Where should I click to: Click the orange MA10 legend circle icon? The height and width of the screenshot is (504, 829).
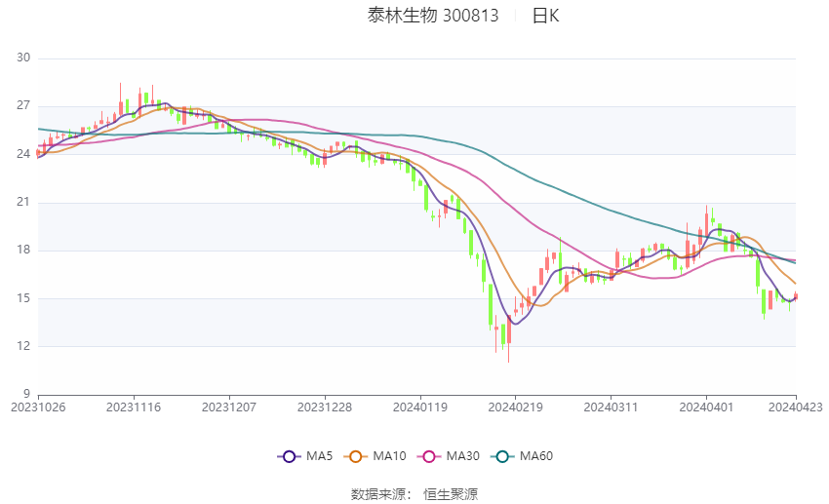(356, 455)
